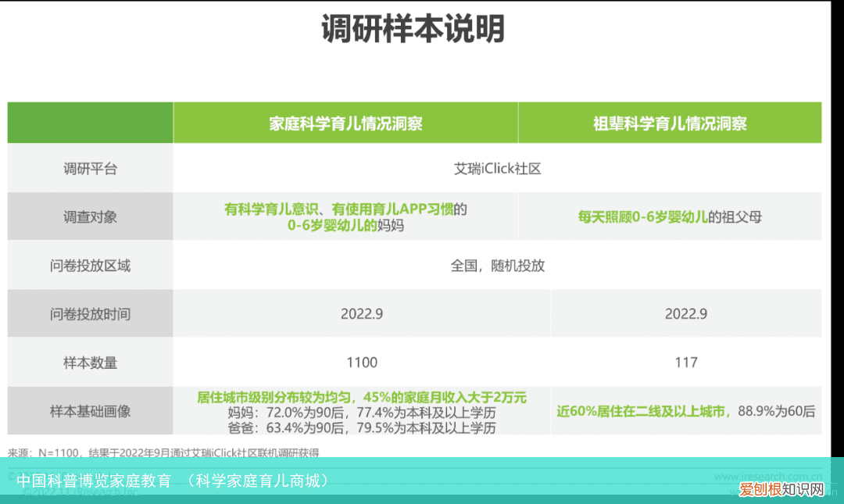This screenshot has width=844, height=504.
Task: Click the 爱创根知识网 site logo
Action: click(x=783, y=491)
